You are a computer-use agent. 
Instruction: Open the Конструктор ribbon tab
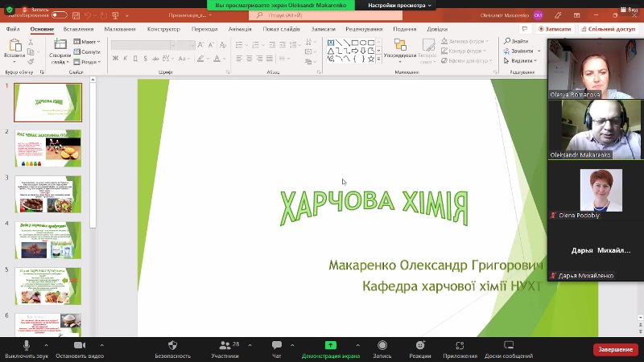(x=163, y=29)
